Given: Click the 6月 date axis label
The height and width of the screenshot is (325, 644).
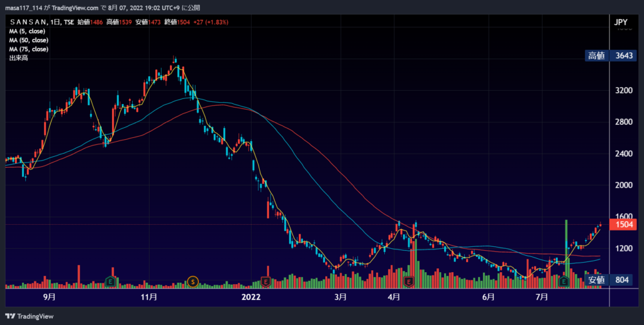Looking at the screenshot, I should [488, 297].
